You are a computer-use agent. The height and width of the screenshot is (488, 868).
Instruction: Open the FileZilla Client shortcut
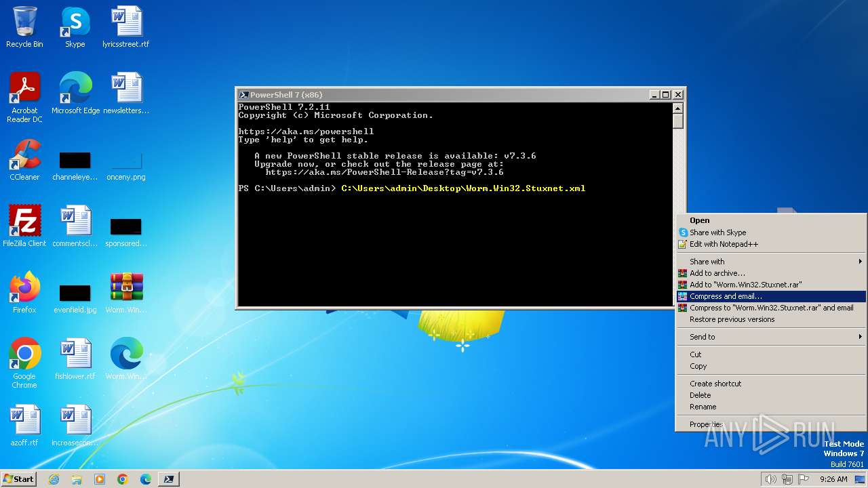[x=24, y=226]
